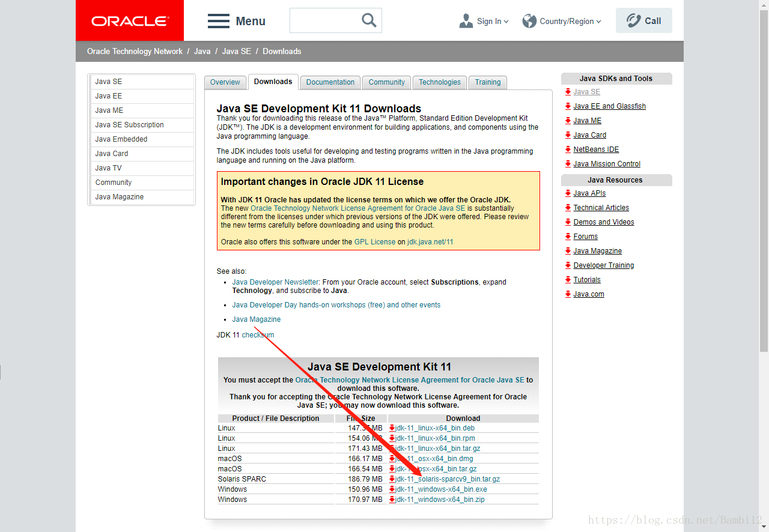Click download arrow icon beside Java Mission Control
Screen dimensions: 769x532
coord(568,164)
